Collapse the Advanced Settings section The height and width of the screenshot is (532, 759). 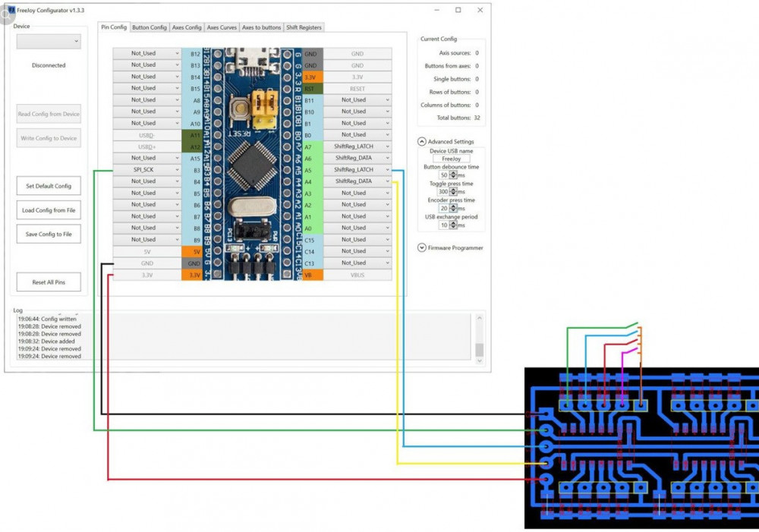click(422, 141)
